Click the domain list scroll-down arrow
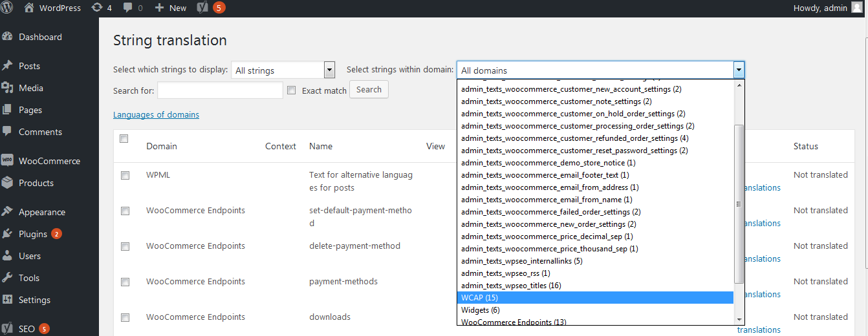Viewport: 868px width, 336px height. point(739,319)
